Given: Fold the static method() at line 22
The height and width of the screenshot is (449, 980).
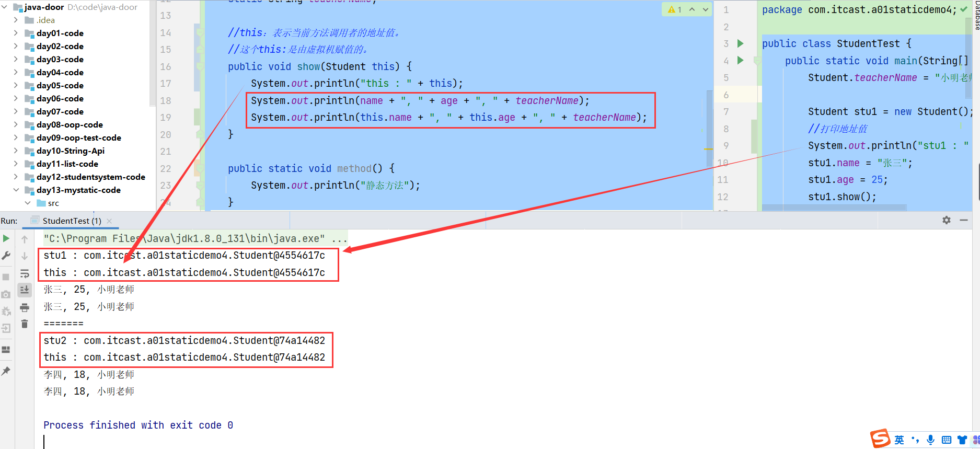Looking at the screenshot, I should pyautogui.click(x=200, y=168).
